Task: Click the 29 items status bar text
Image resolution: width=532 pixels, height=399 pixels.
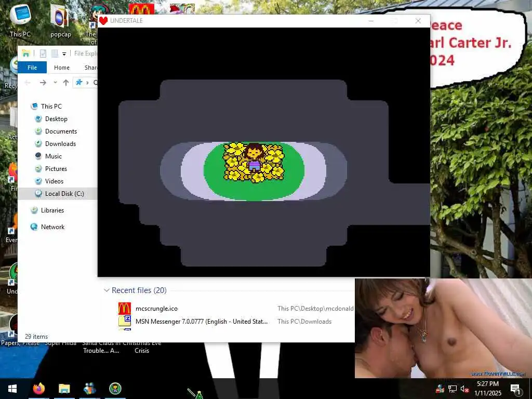Action: pos(36,337)
